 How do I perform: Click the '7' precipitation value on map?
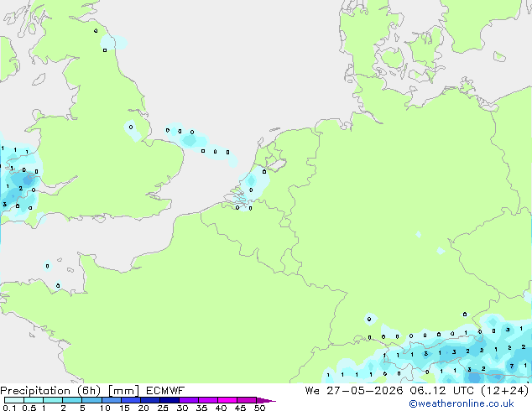(512, 366)
